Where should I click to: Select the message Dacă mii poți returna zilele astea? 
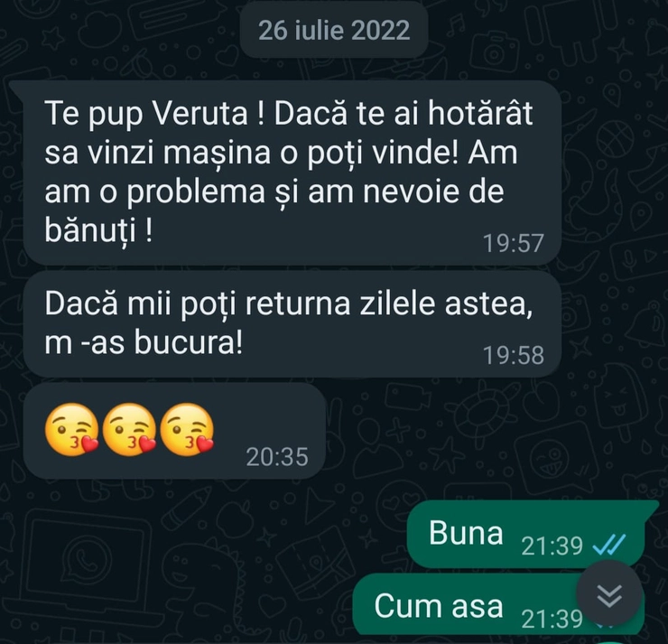pos(292,324)
